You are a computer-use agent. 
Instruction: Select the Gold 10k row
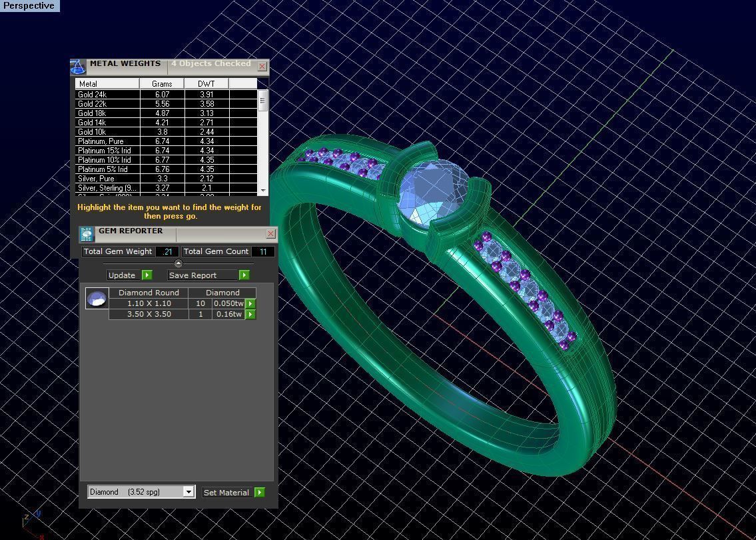coord(166,132)
